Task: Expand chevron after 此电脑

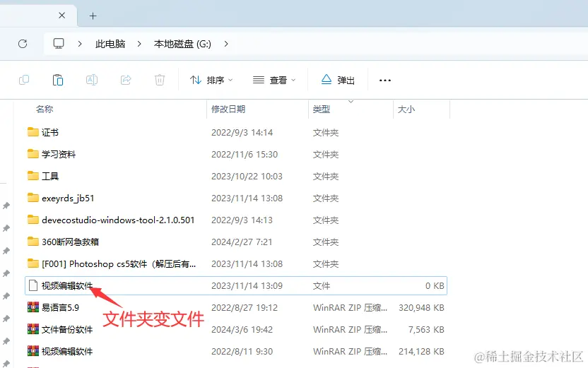Action: point(139,44)
